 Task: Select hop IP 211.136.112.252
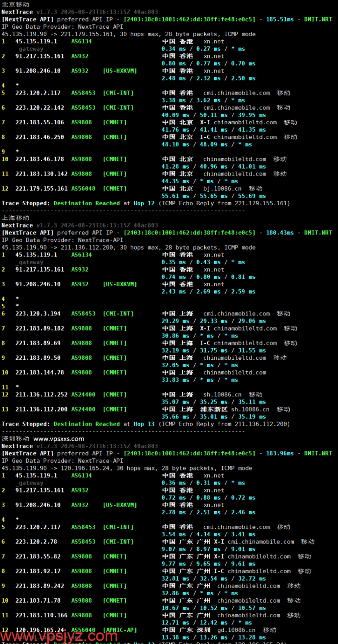coord(41,394)
